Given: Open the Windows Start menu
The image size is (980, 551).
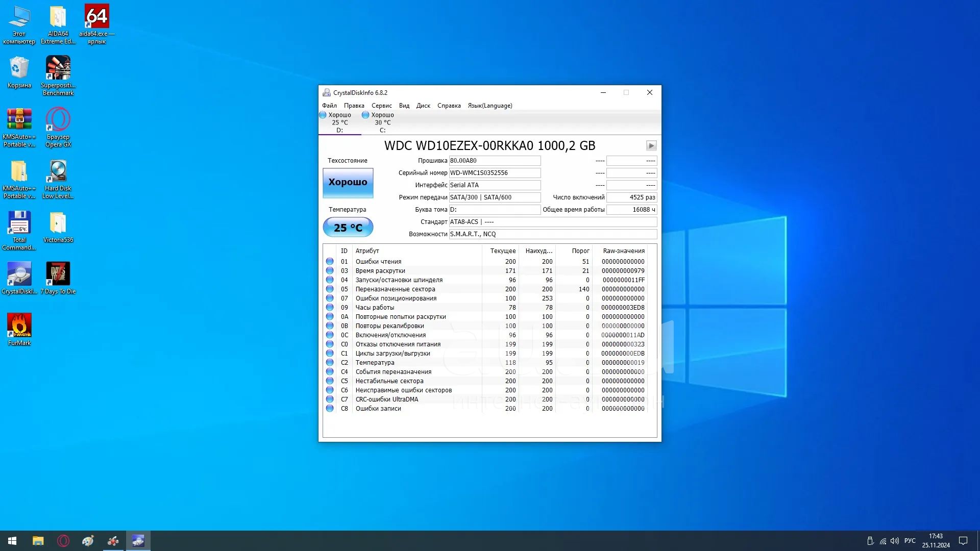Looking at the screenshot, I should click(x=12, y=541).
